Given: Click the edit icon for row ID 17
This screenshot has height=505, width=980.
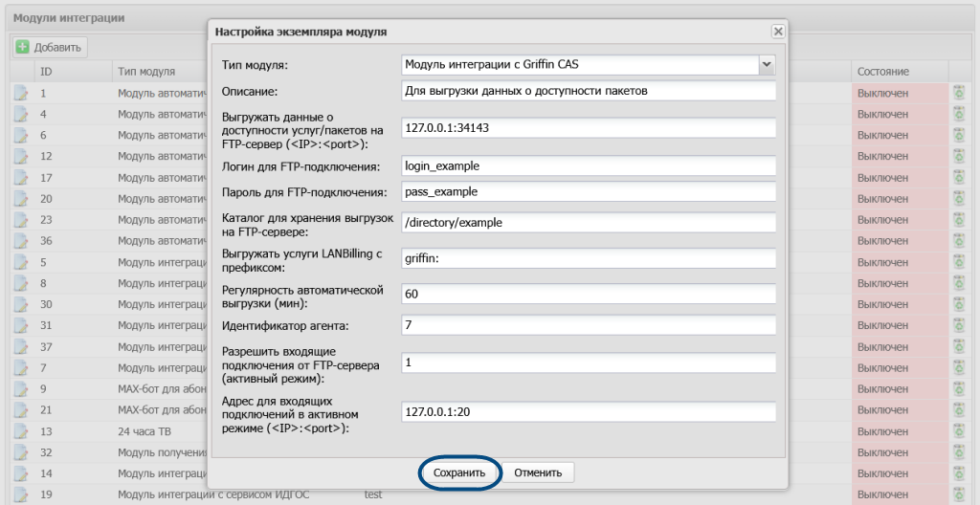Looking at the screenshot, I should [21, 178].
